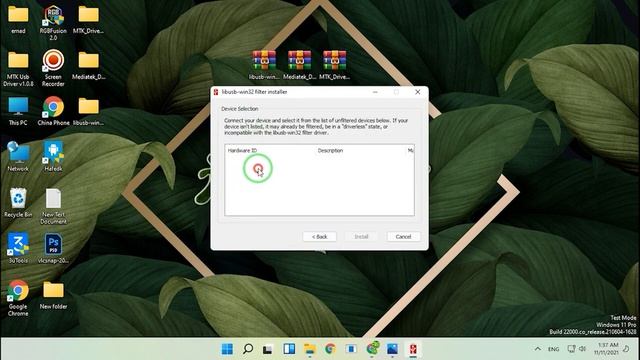
Task: Select This PC desktop icon
Action: (x=18, y=111)
